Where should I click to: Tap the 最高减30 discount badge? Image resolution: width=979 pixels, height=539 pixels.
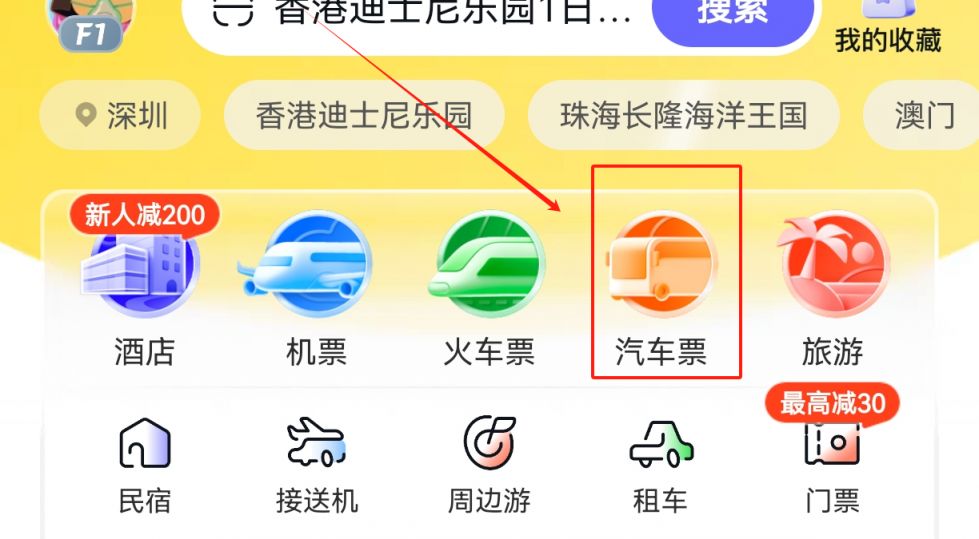pyautogui.click(x=832, y=403)
